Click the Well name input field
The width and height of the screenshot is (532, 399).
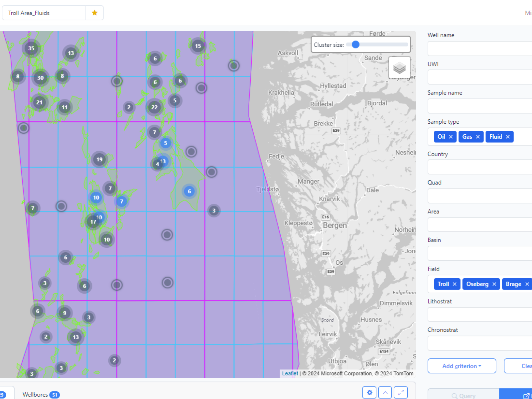coord(479,49)
